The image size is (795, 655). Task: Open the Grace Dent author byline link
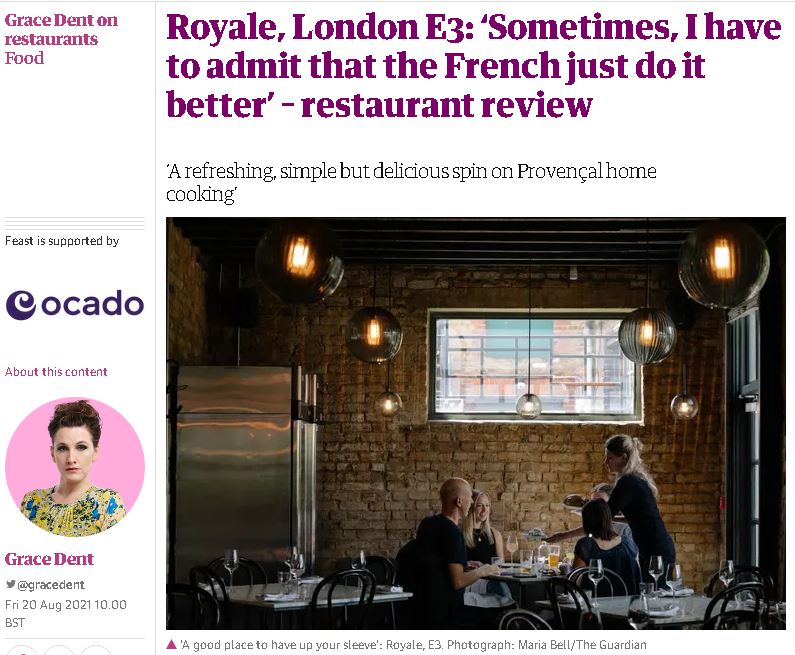pos(49,559)
